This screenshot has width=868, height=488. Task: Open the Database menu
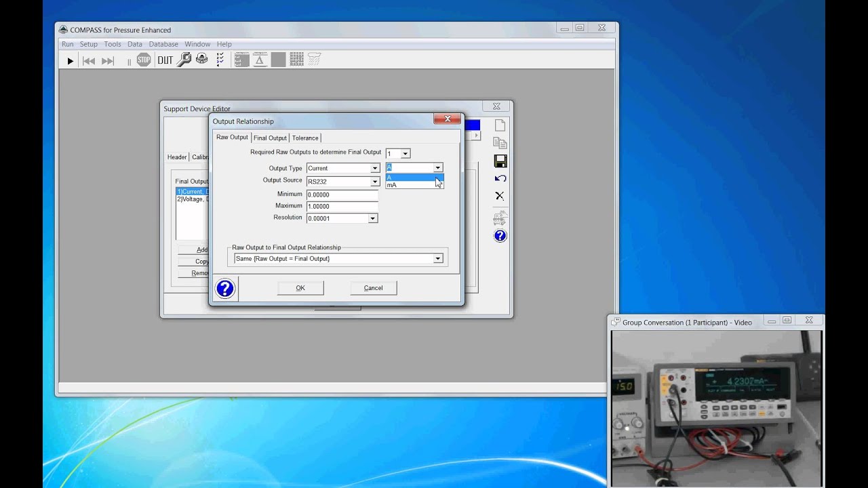pos(163,44)
